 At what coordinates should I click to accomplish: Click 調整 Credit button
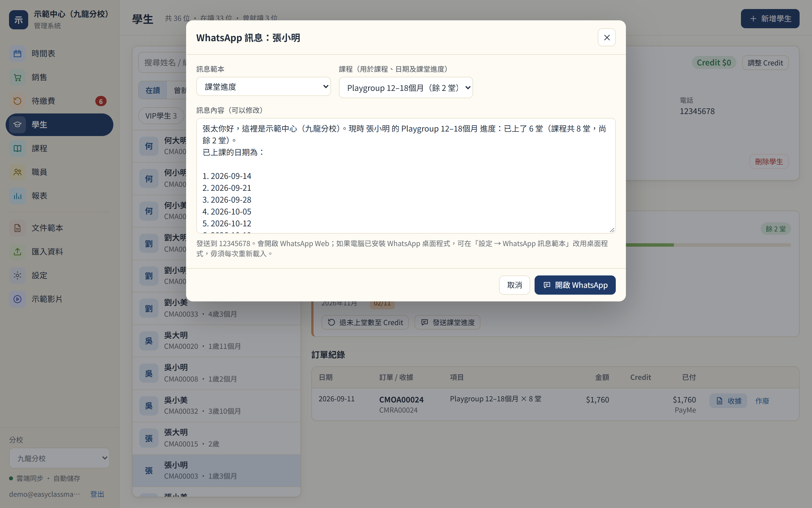point(765,63)
